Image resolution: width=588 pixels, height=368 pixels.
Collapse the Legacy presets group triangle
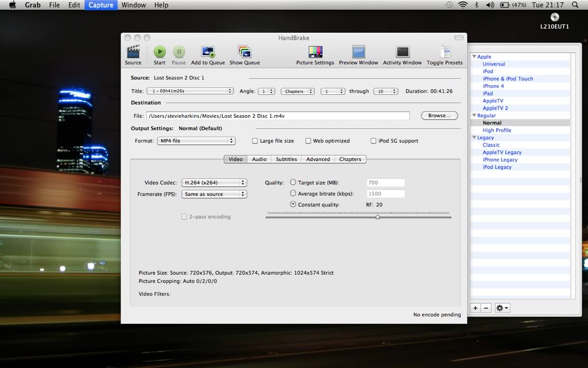474,138
